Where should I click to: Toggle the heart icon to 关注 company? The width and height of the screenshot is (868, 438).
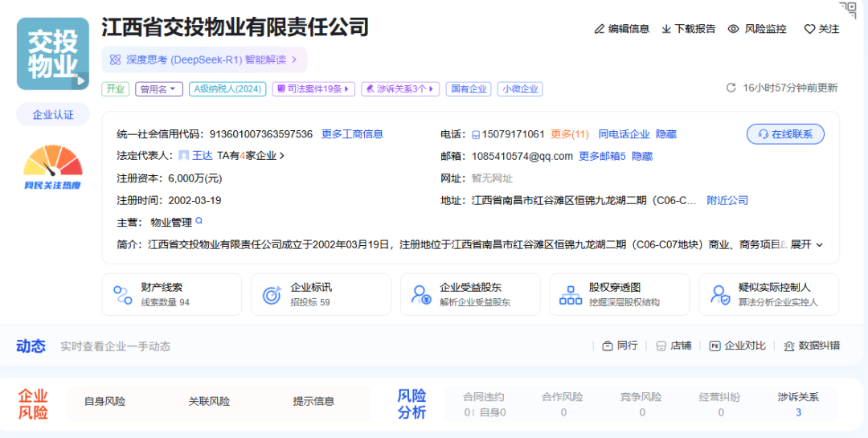tap(809, 30)
